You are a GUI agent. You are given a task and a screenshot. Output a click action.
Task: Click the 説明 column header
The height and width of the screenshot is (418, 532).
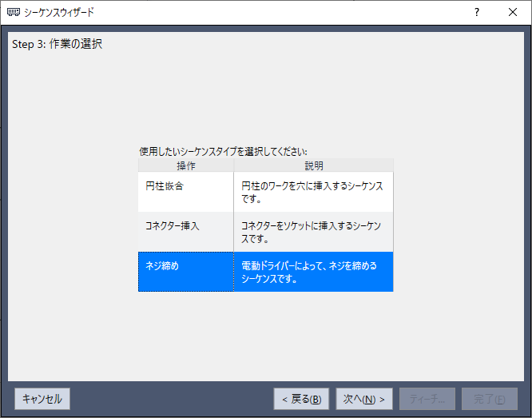tap(314, 165)
